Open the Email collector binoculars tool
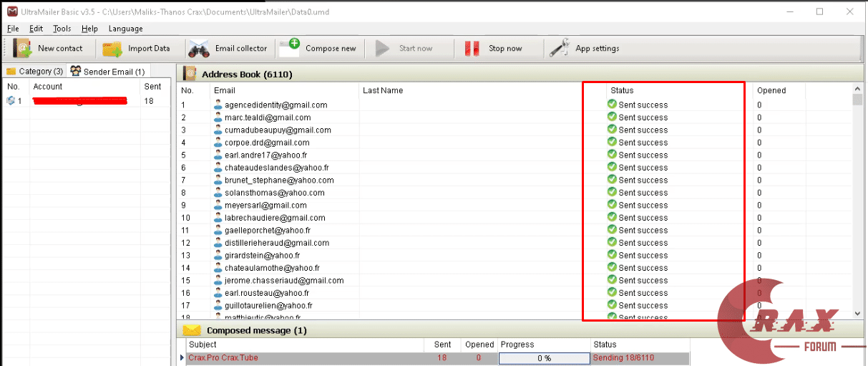868x366 pixels. (x=198, y=48)
